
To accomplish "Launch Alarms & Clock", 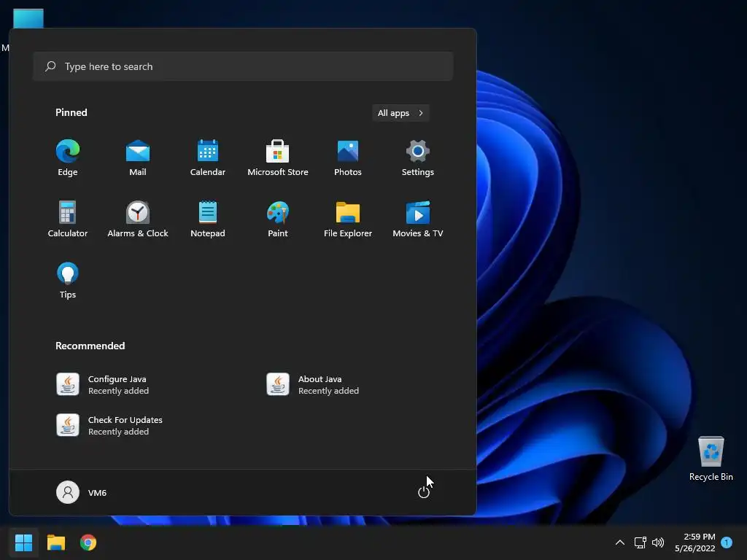I will coord(138,219).
